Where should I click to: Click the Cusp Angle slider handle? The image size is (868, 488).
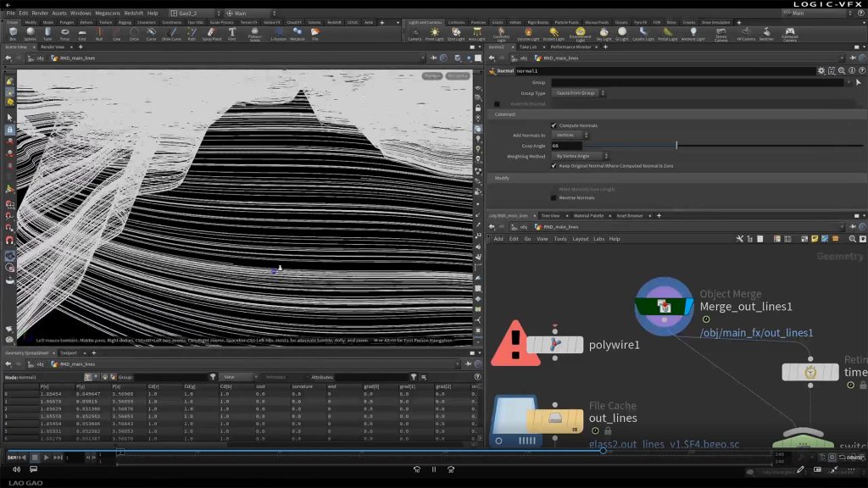[676, 146]
